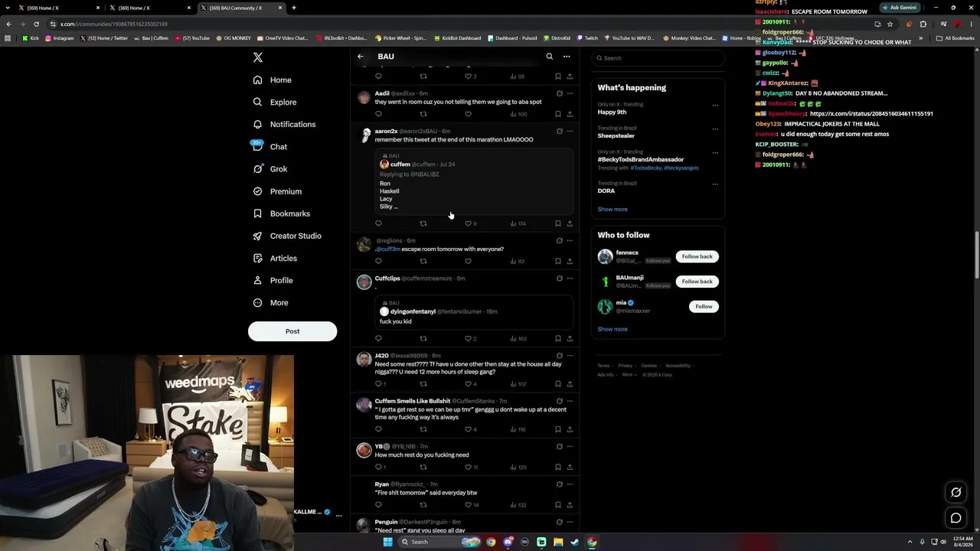The width and height of the screenshot is (980, 551).
Task: Open the Kick bookmark
Action: point(31,38)
